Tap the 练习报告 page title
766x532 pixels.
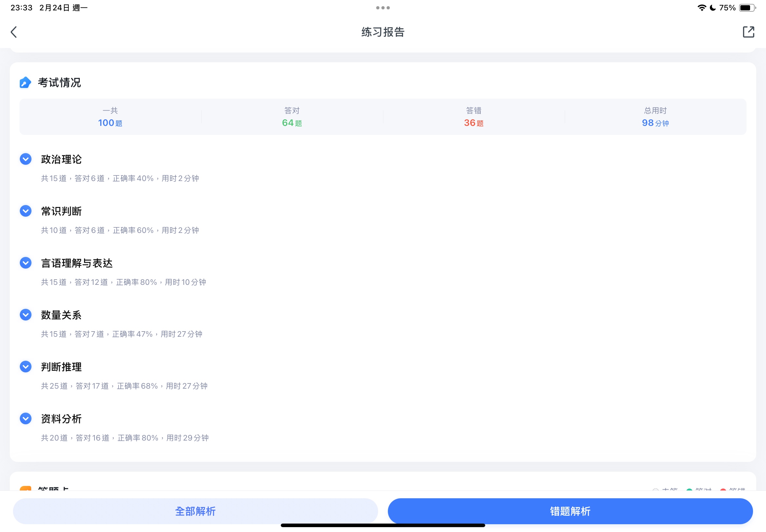pyautogui.click(x=383, y=32)
